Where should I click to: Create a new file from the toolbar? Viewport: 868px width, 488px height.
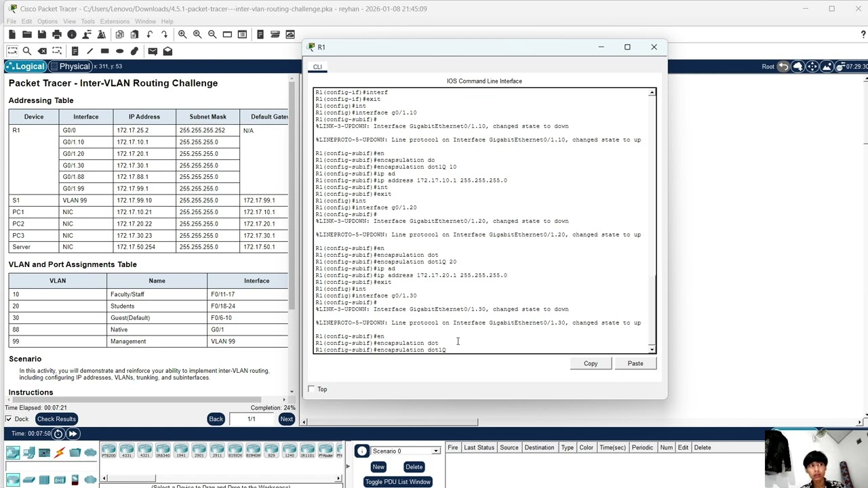[12, 35]
